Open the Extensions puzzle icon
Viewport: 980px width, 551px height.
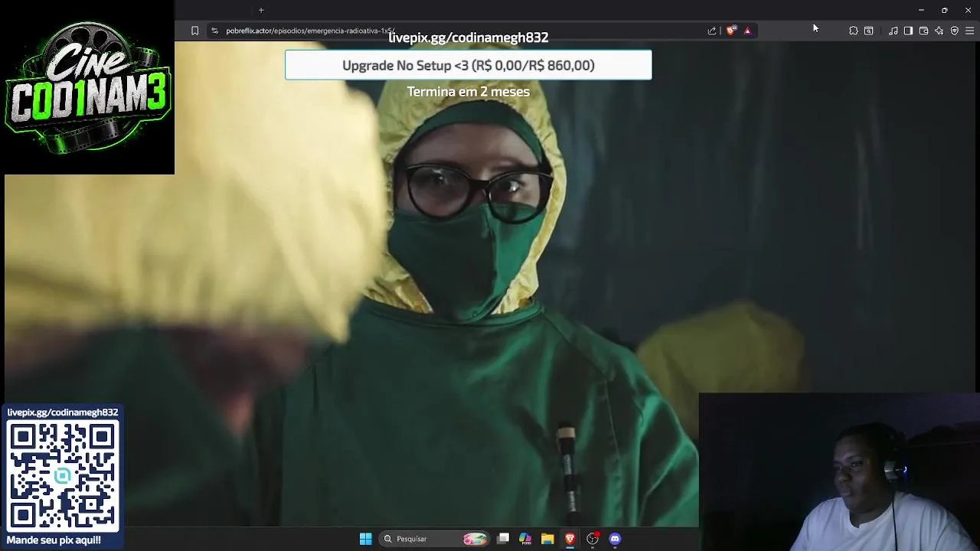point(854,31)
